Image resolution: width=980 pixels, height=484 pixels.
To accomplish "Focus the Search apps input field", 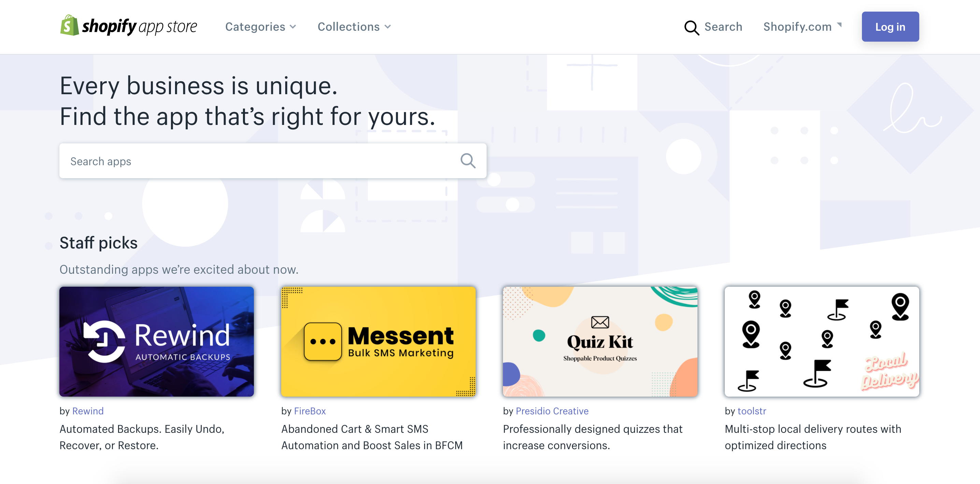I will tap(273, 160).
